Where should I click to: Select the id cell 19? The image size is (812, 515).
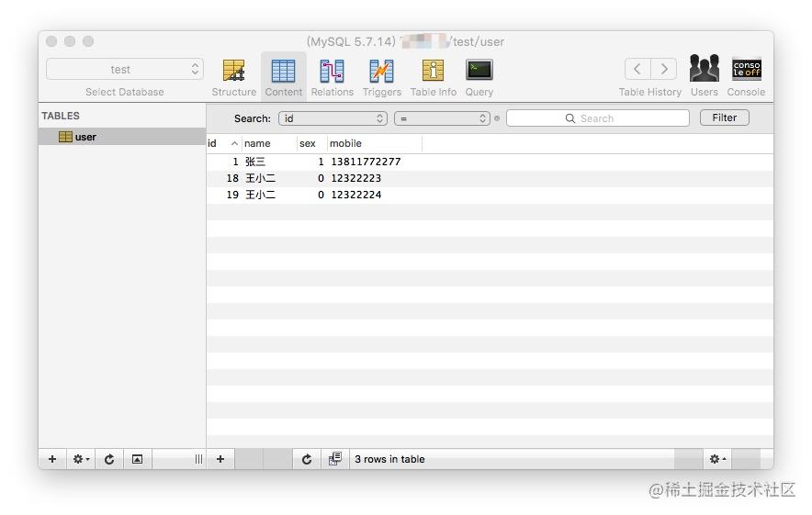(232, 195)
